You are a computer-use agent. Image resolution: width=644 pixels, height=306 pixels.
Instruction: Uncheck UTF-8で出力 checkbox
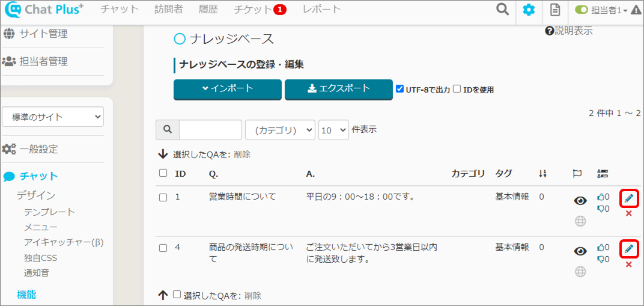tap(399, 89)
